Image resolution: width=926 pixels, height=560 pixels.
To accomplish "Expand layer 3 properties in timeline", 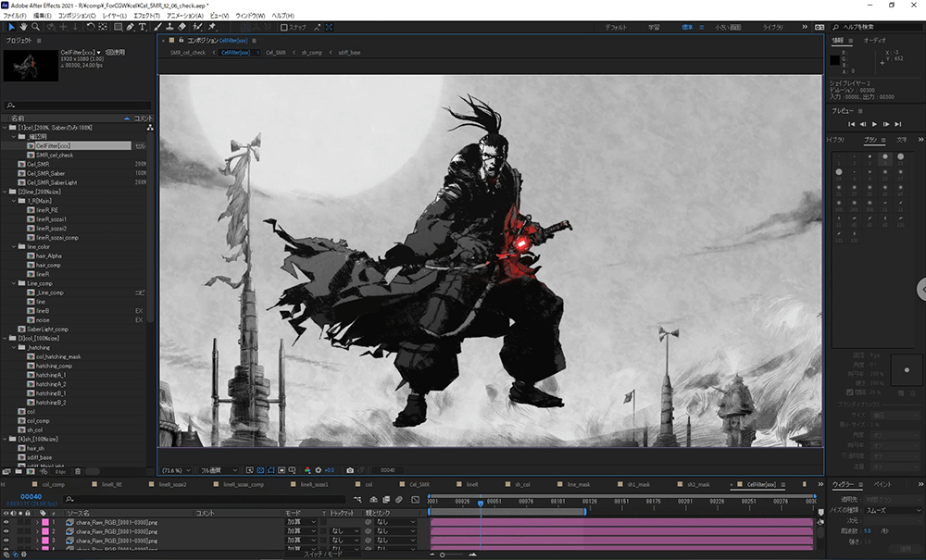I will click(x=37, y=541).
